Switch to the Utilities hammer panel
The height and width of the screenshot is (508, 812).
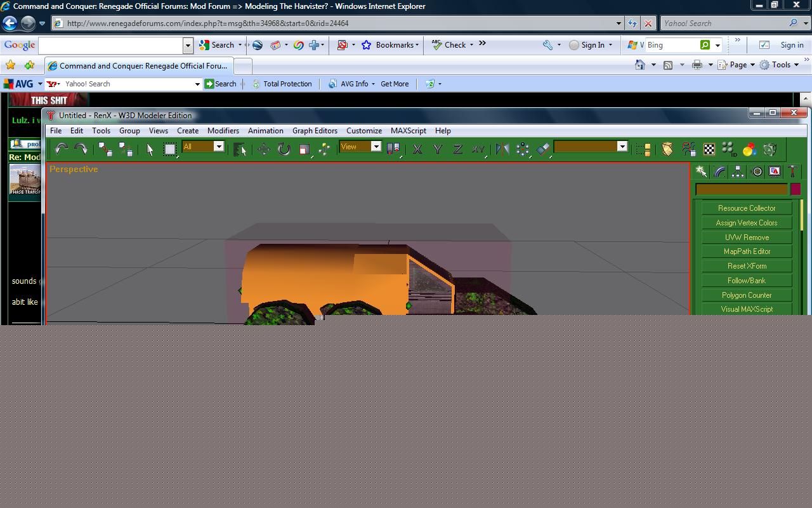(x=792, y=171)
